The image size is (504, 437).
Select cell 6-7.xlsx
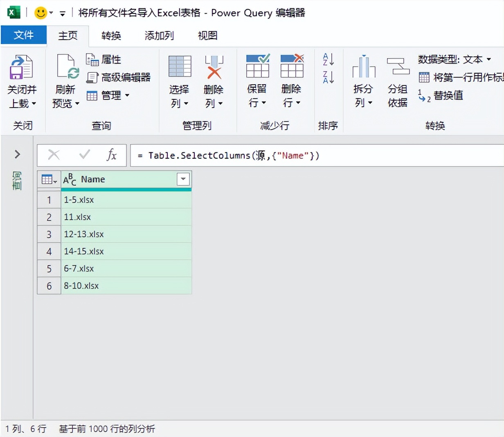pos(126,268)
